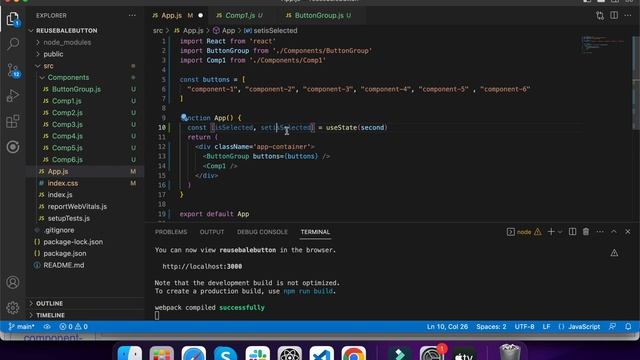Open the Search view in activity bar
The height and width of the screenshot is (360, 640).
tap(13, 43)
